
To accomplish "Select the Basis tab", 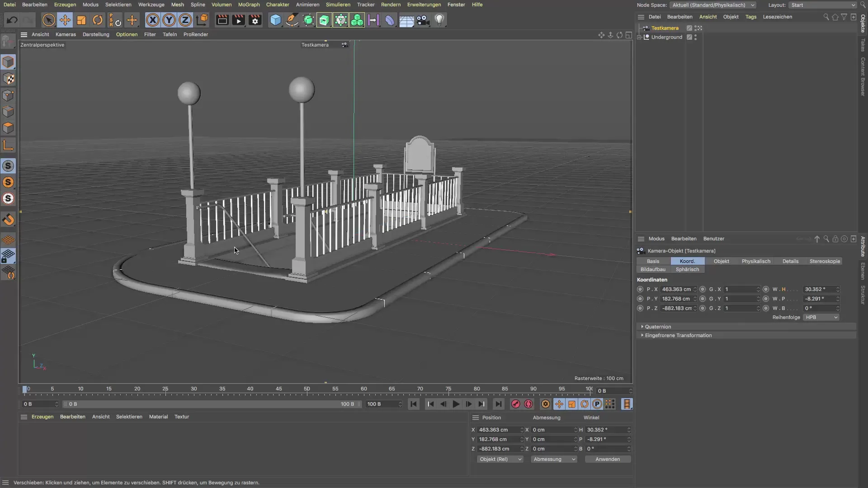I will 653,261.
